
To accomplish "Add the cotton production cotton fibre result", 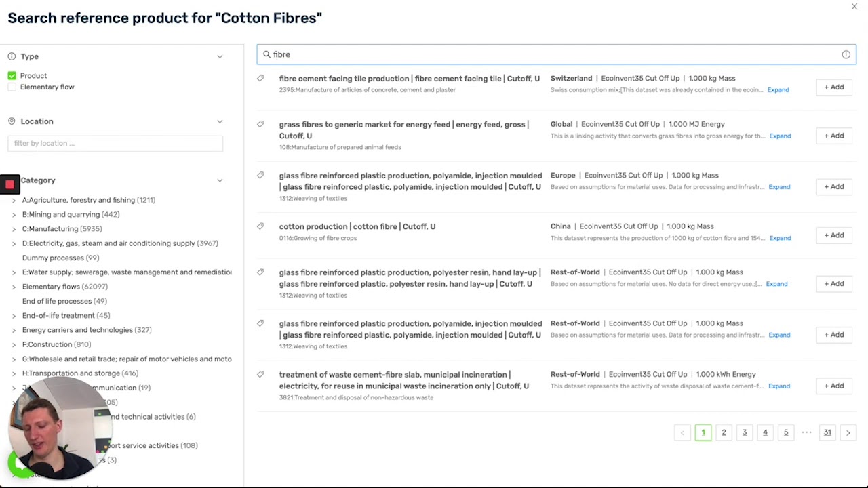I will pos(833,235).
